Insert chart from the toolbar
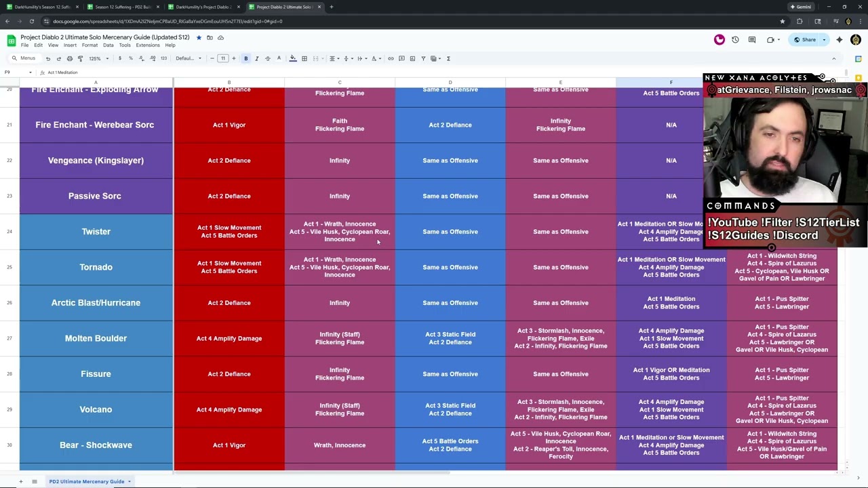The image size is (868, 488). (x=412, y=58)
